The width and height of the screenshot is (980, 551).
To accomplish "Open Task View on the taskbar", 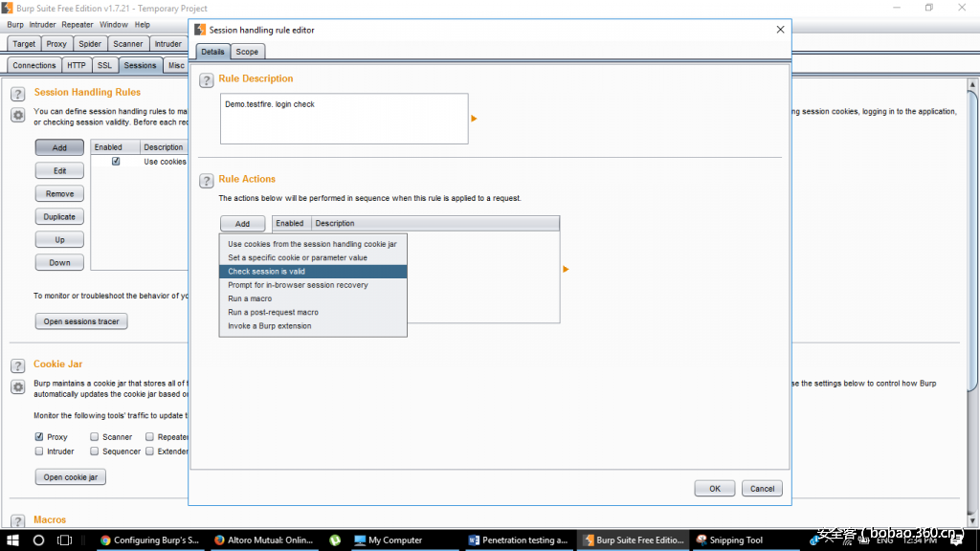I will tap(64, 540).
